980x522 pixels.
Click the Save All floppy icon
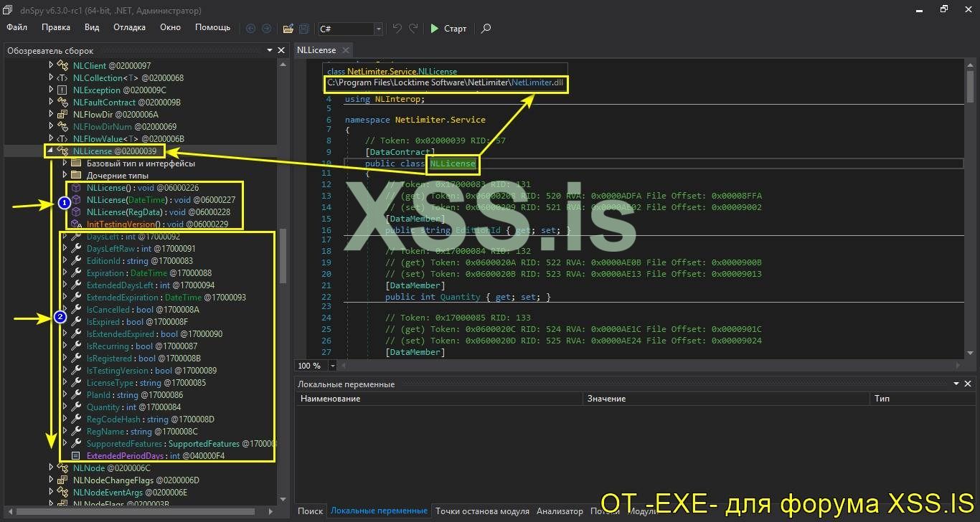point(304,29)
